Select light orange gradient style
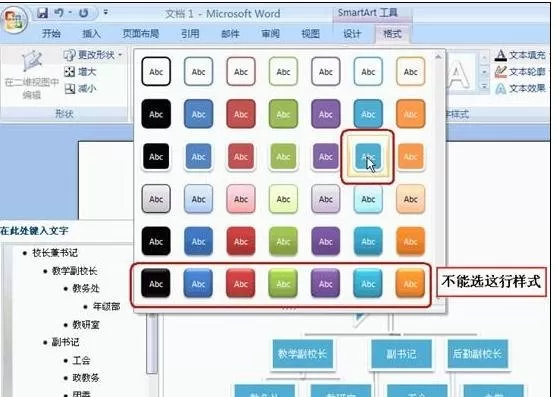The width and height of the screenshot is (557, 397). (x=410, y=199)
